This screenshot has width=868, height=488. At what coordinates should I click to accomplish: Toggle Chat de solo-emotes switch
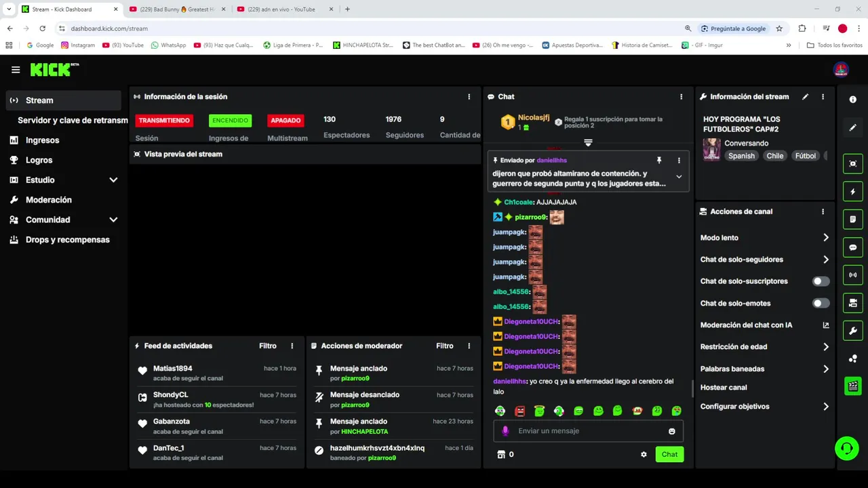pyautogui.click(x=821, y=304)
